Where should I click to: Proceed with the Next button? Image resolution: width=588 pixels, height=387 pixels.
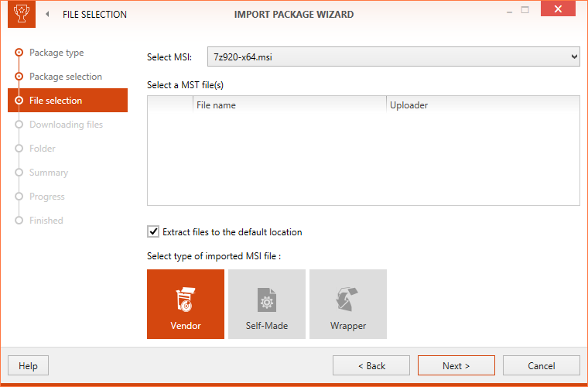click(456, 365)
